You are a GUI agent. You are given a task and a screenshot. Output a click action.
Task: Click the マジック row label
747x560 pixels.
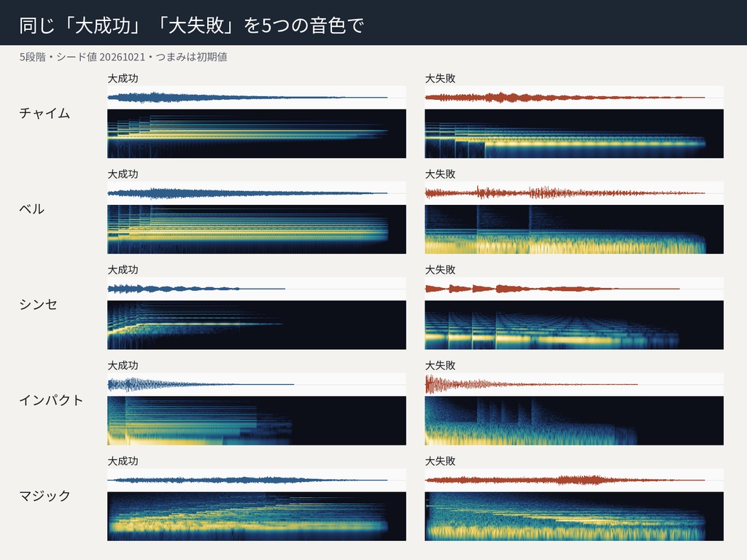(44, 496)
